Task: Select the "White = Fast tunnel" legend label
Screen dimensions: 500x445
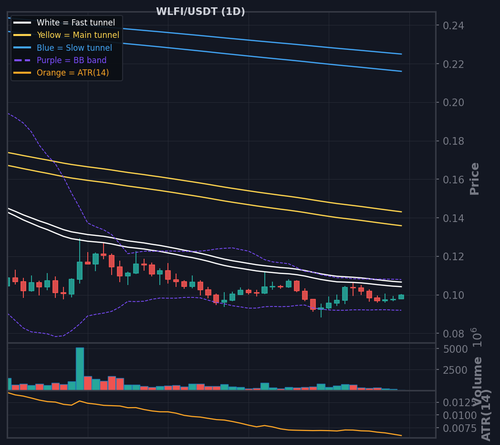Action: click(x=76, y=22)
